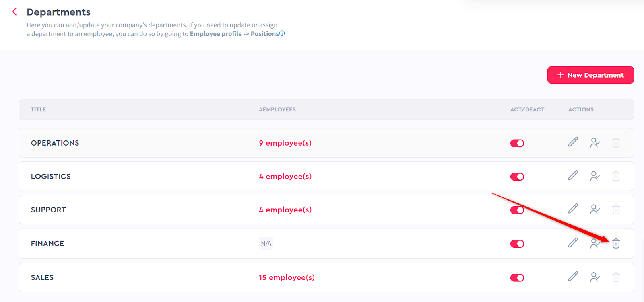Screen dimensions: 644x302
Task: Deactivate the LOGISTICS department toggle
Action: click(517, 177)
